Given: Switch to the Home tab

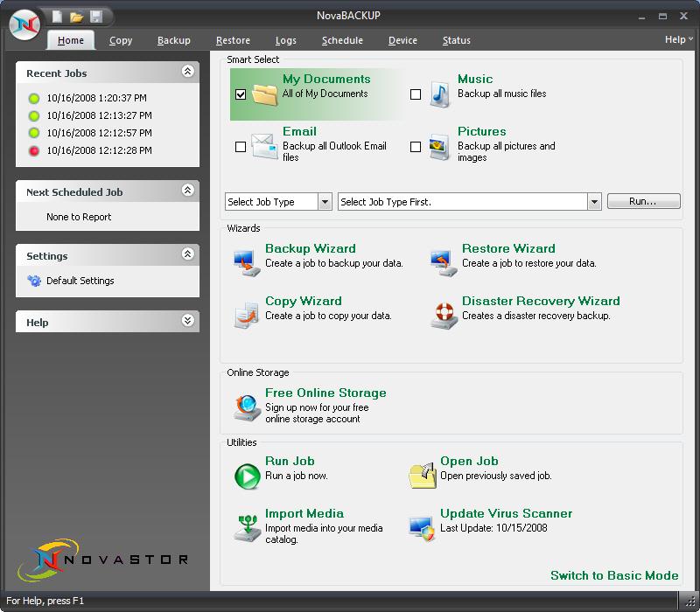Looking at the screenshot, I should click(71, 40).
